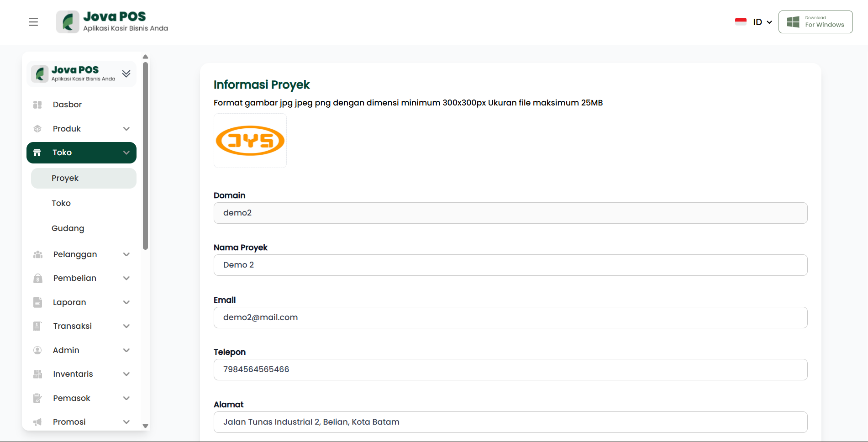Click the sidebar scrollbar down arrow
868x442 pixels.
pos(145,426)
